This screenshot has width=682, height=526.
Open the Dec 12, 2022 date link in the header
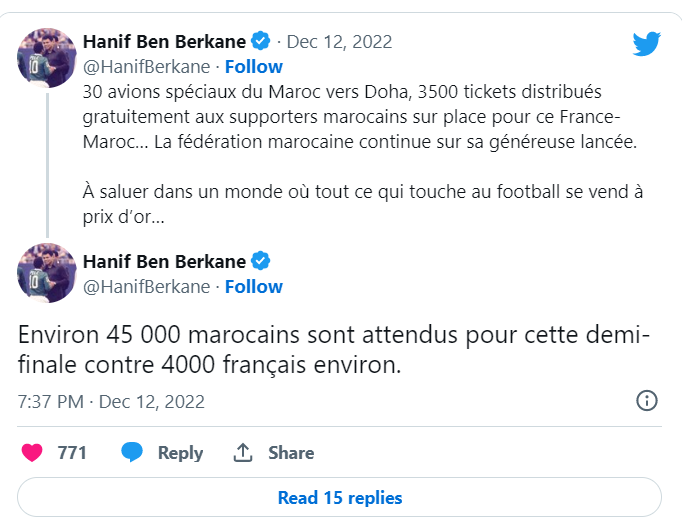point(339,41)
